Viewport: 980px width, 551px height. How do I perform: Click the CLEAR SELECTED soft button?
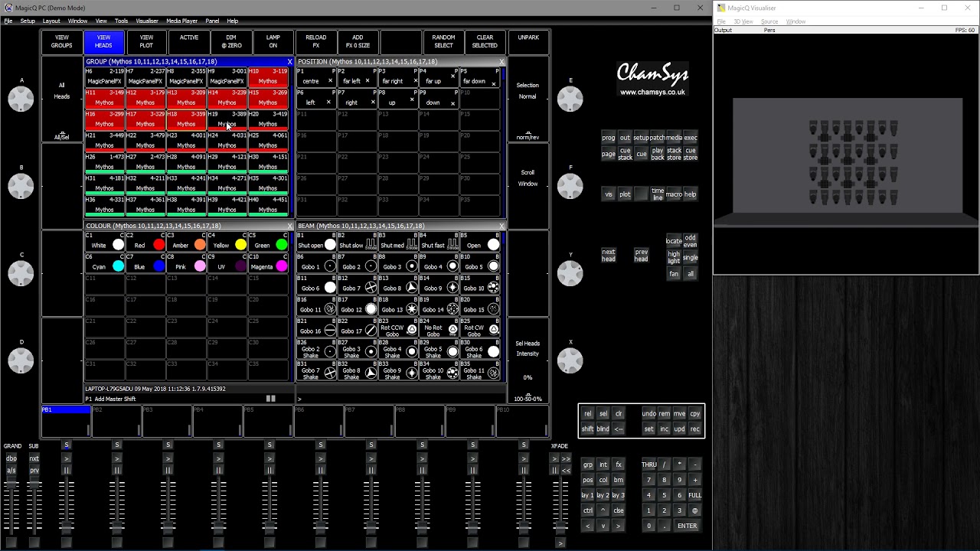pos(485,41)
